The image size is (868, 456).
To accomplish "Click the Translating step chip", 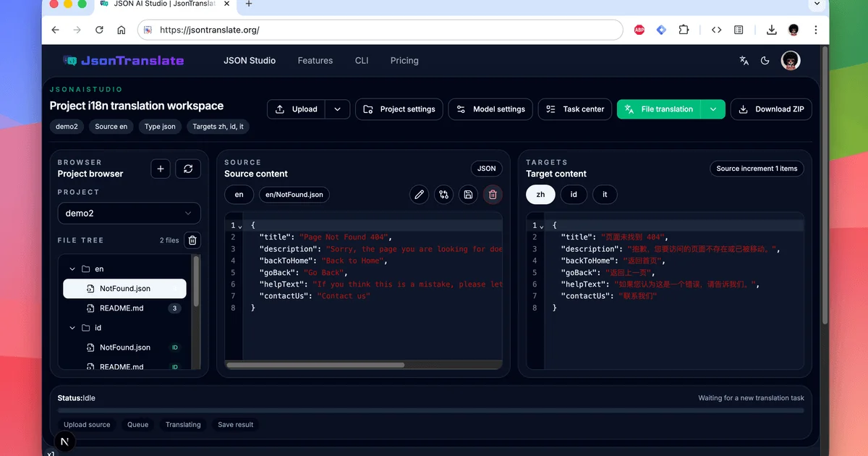I will click(183, 425).
